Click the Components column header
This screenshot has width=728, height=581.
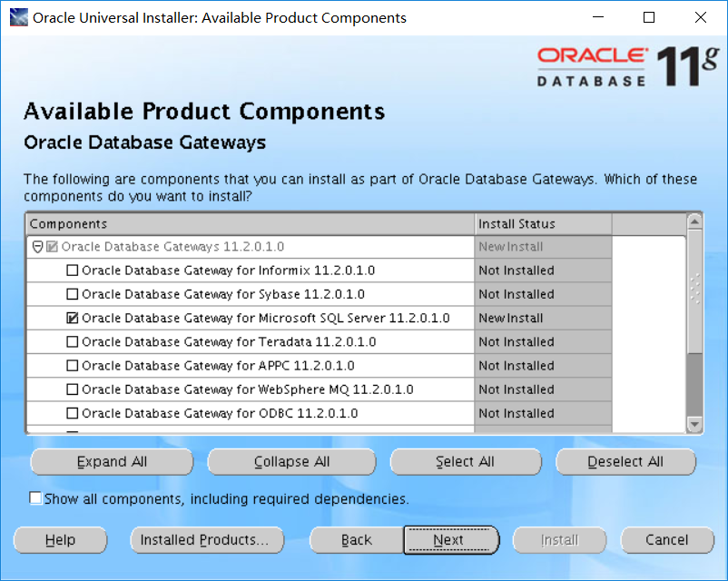251,224
